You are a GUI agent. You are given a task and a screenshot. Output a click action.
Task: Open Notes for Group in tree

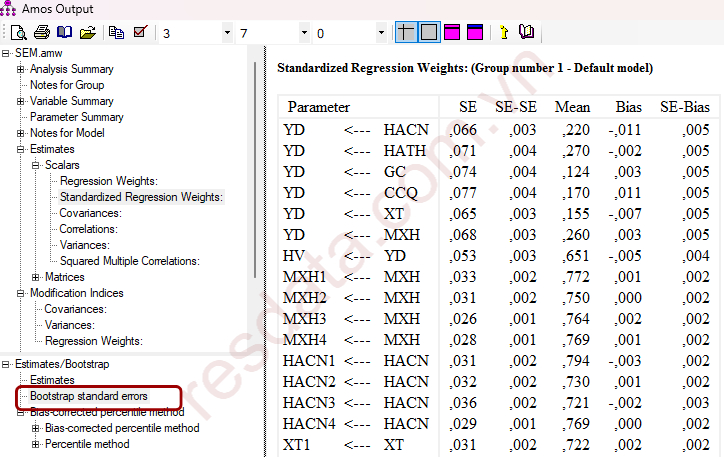[66, 85]
